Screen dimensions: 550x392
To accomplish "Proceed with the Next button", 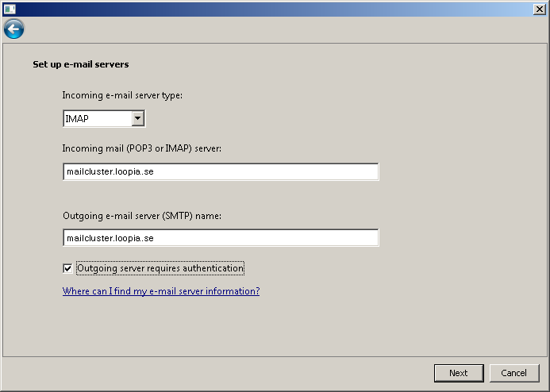I will pos(459,373).
